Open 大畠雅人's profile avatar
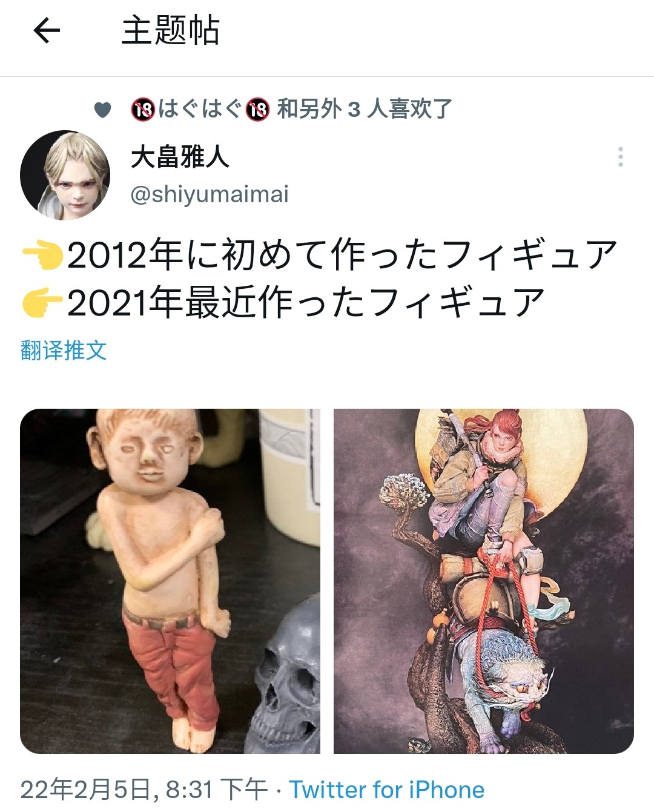The height and width of the screenshot is (812, 654). pyautogui.click(x=65, y=175)
